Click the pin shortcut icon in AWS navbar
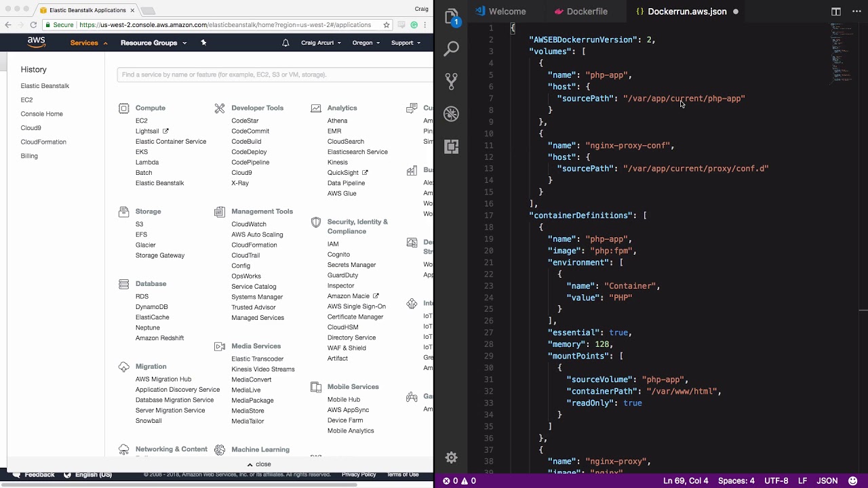 click(x=203, y=43)
